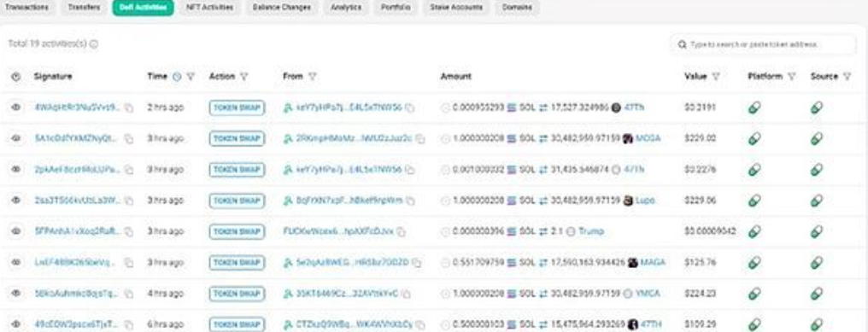Click the Platform icon in the $224.23 row
Image resolution: width=868 pixels, height=332 pixels.
(x=754, y=294)
